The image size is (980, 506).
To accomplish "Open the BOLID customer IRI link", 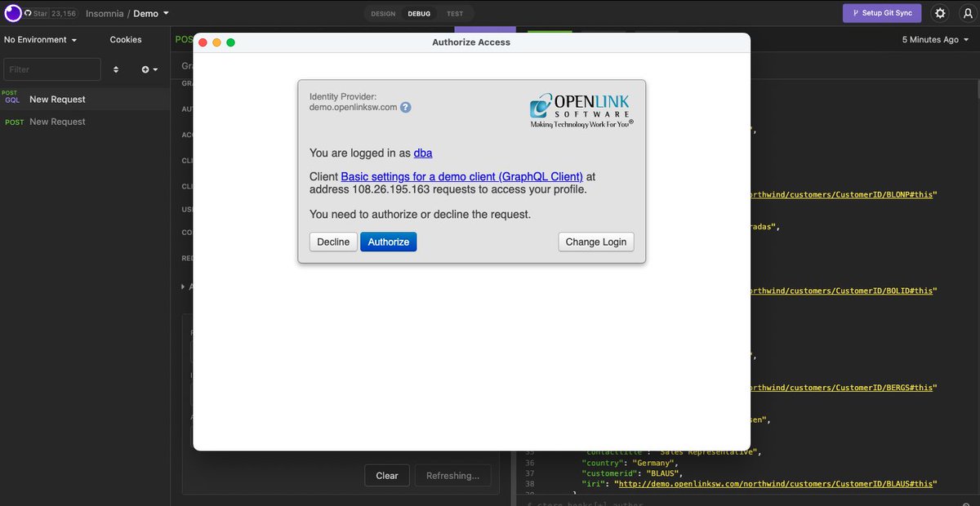I will [841, 291].
